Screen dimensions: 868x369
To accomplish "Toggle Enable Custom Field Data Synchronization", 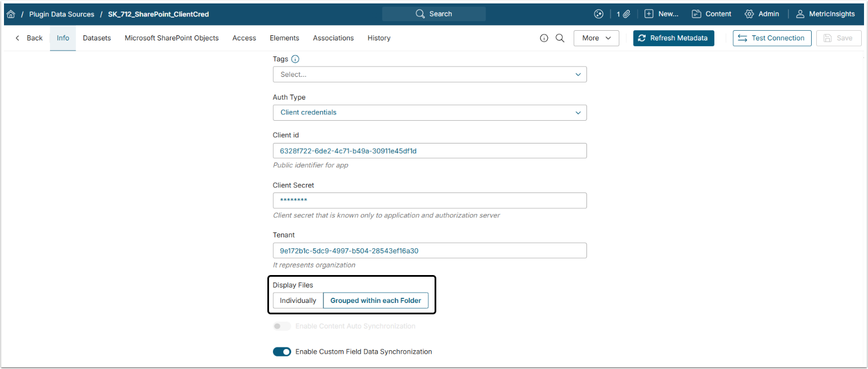I will pos(282,352).
